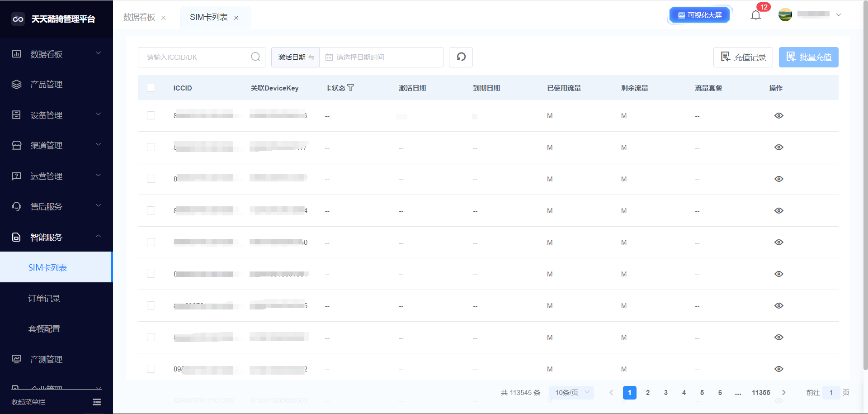Open the 10条/页 page size dropdown
The width and height of the screenshot is (868, 414).
[x=571, y=393]
